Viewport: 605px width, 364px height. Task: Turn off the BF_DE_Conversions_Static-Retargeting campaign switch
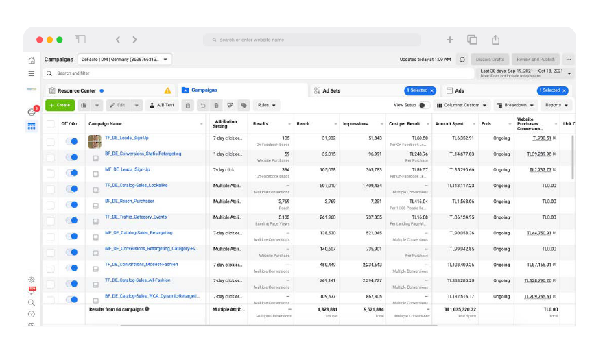tap(72, 157)
